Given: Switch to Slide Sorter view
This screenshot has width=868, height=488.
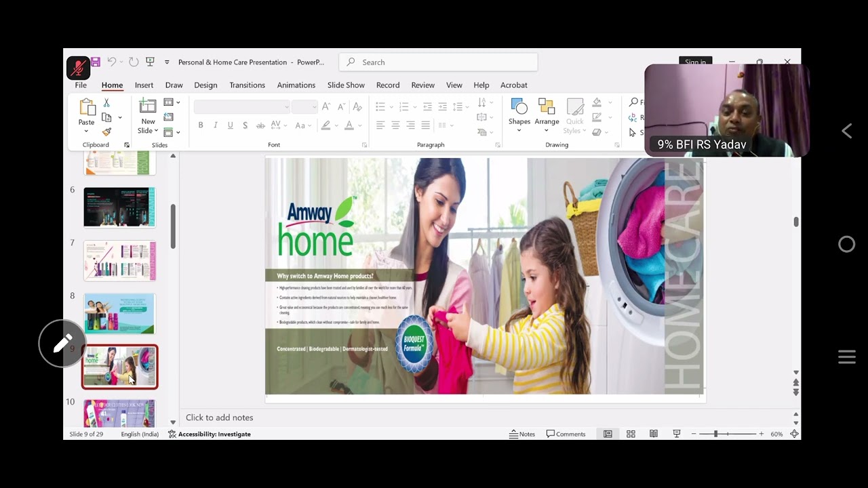Looking at the screenshot, I should (x=631, y=434).
